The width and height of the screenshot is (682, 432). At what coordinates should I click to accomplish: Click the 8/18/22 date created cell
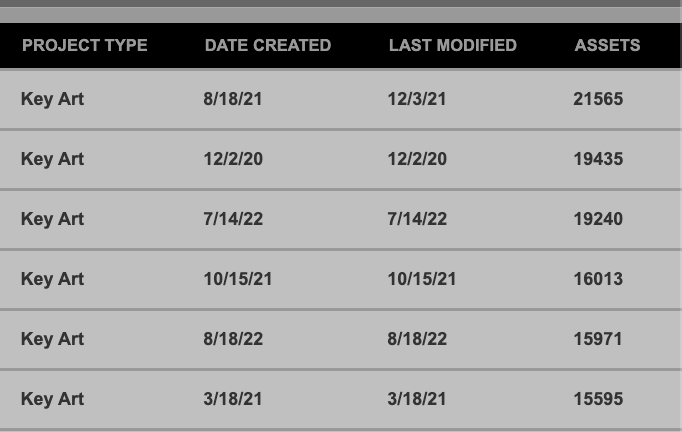point(233,339)
